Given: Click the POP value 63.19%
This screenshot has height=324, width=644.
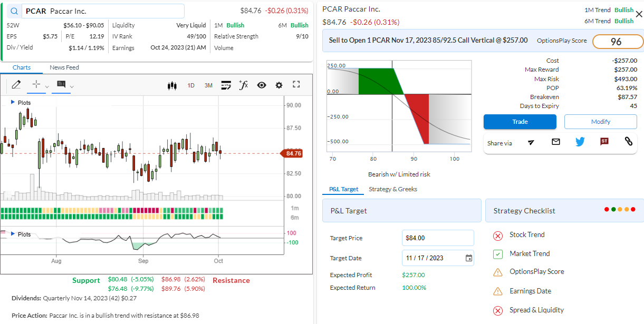Looking at the screenshot, I should click(627, 88).
